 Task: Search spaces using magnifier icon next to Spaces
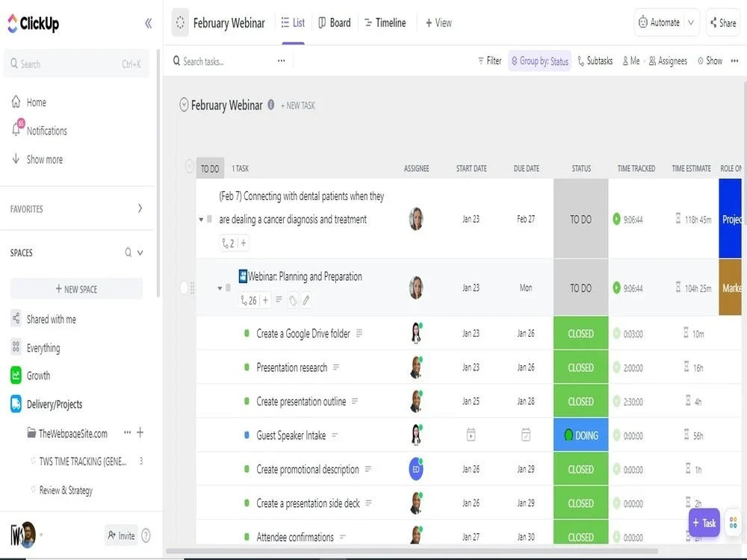click(x=128, y=252)
